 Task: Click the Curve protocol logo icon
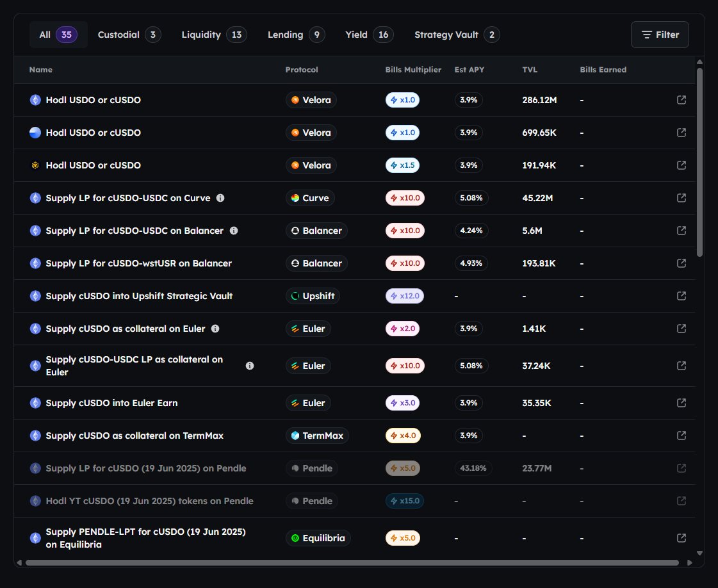295,198
